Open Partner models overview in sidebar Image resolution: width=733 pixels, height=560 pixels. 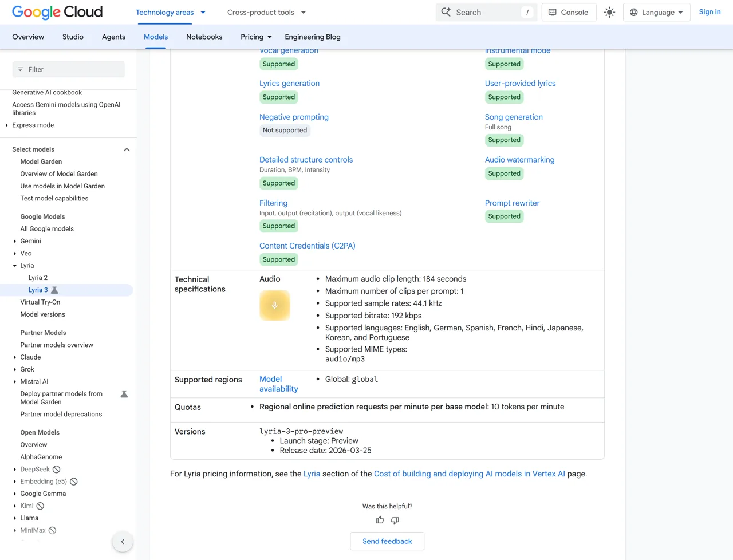57,345
